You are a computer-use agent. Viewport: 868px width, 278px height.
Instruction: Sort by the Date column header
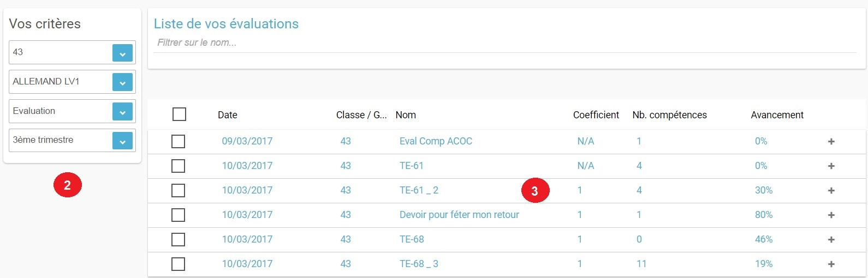point(227,115)
